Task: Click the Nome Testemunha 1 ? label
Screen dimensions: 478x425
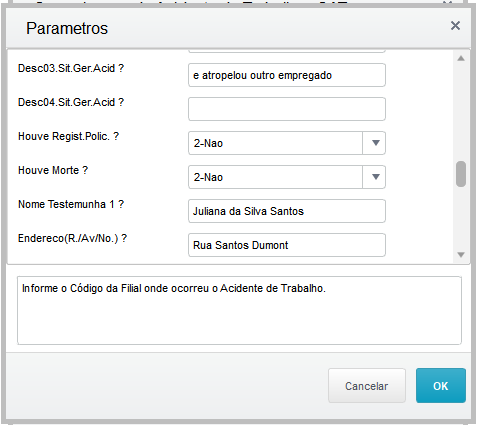Action: click(71, 204)
